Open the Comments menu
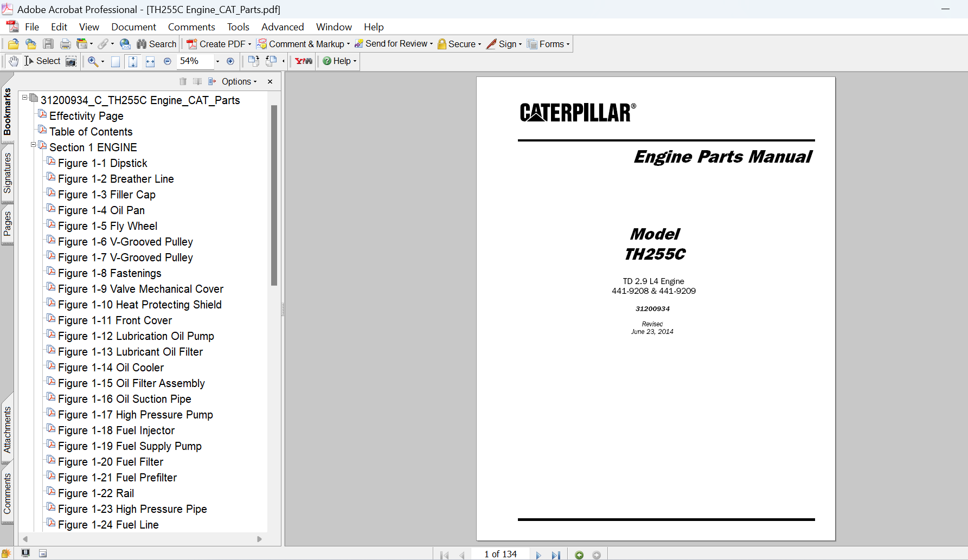The width and height of the screenshot is (968, 560). tap(191, 27)
